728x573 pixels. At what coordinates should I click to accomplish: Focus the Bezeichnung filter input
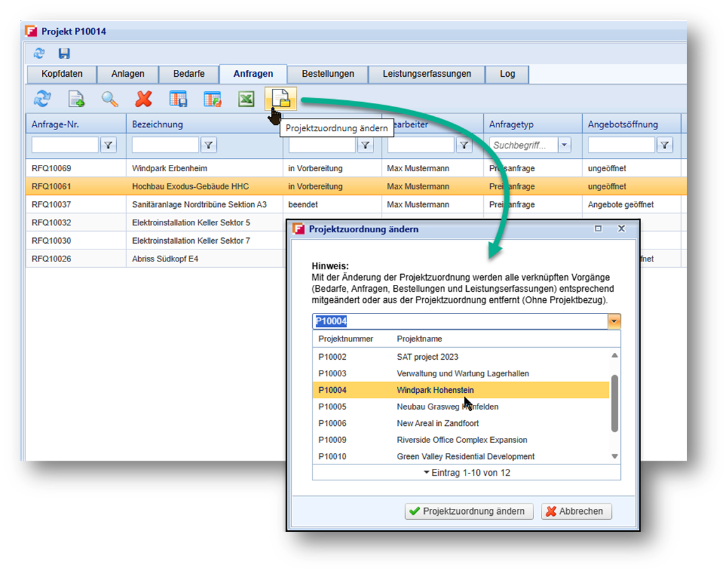pos(166,145)
